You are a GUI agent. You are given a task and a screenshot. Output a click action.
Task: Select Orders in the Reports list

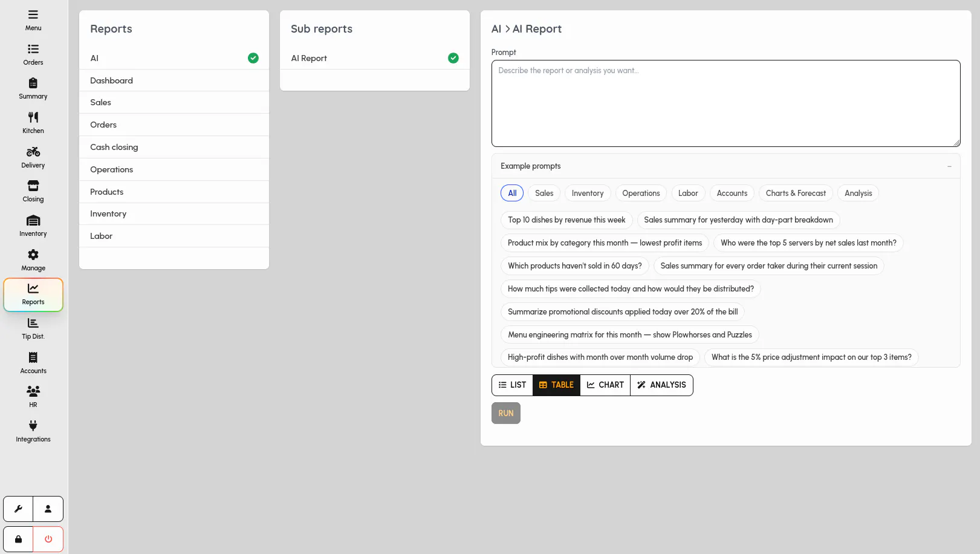coord(174,125)
